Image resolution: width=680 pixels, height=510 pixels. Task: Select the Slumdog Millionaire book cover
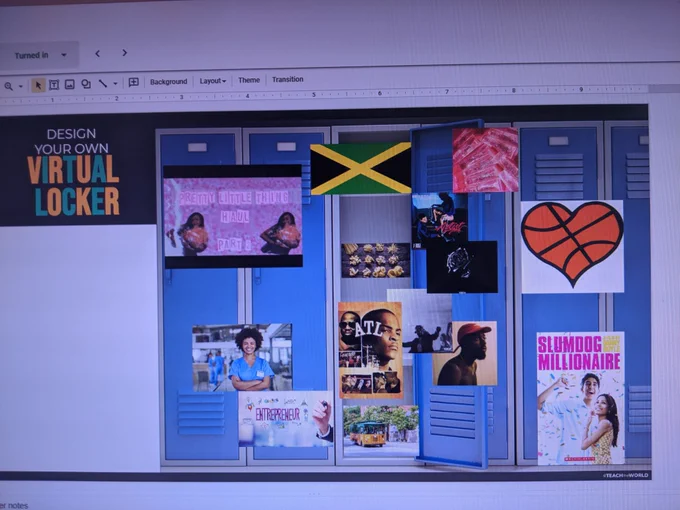[x=581, y=398]
